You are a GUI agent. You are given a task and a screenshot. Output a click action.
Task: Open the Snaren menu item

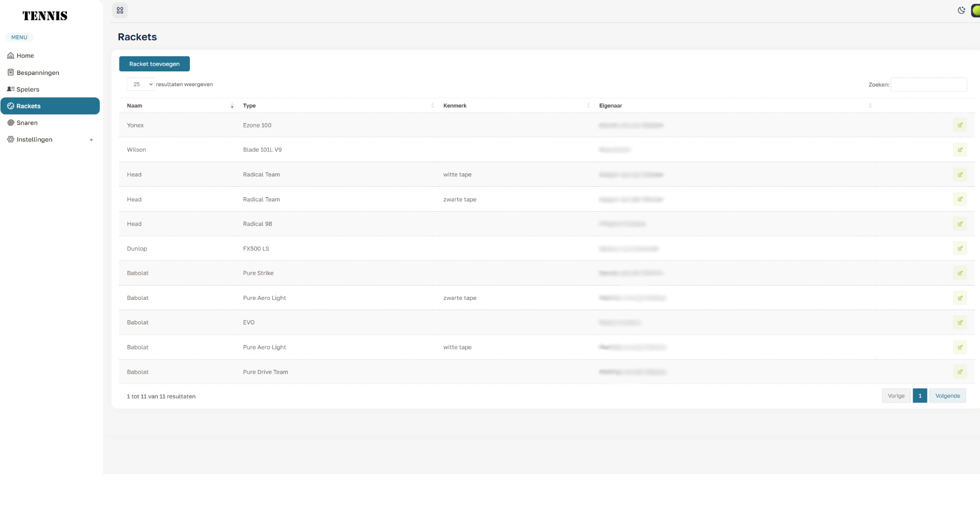click(27, 123)
